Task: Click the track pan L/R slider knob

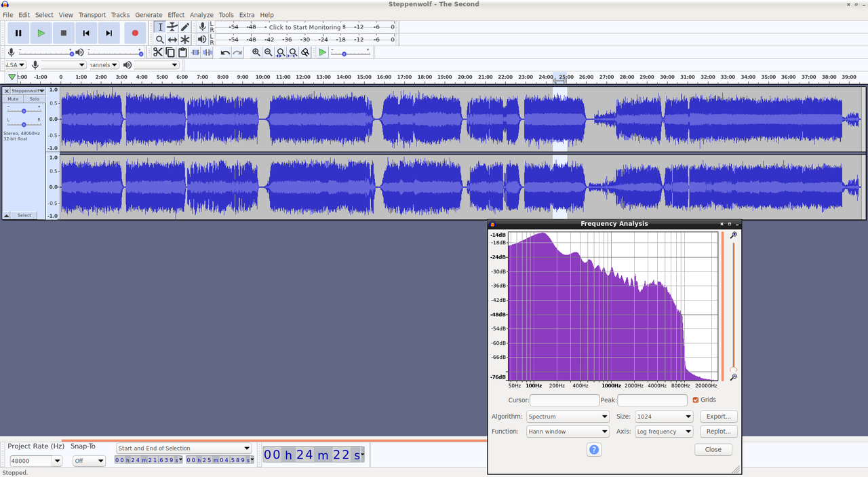Action: coord(24,124)
